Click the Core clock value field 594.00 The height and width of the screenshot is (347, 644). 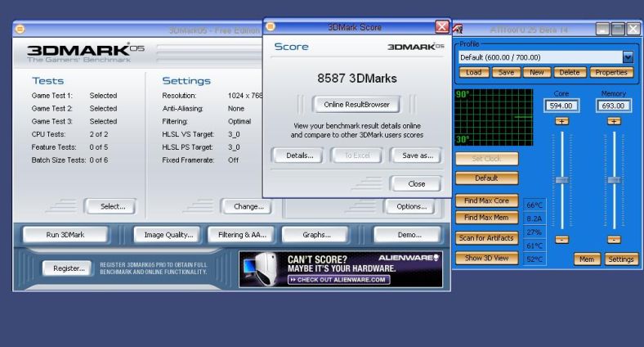(x=561, y=106)
